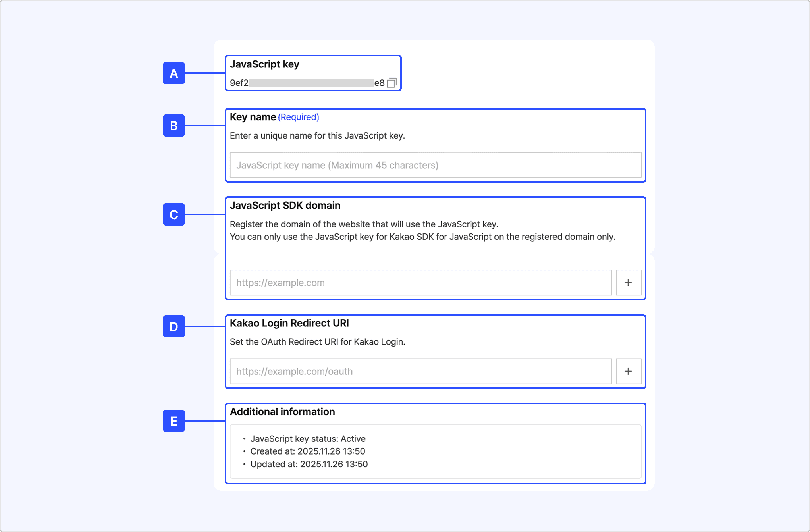Click the masked JavaScript key string

(x=307, y=83)
